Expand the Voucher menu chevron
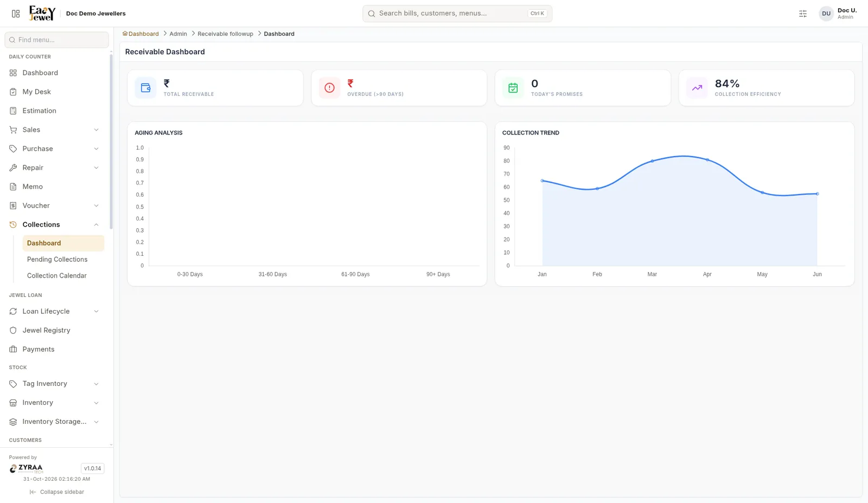 [96, 205]
